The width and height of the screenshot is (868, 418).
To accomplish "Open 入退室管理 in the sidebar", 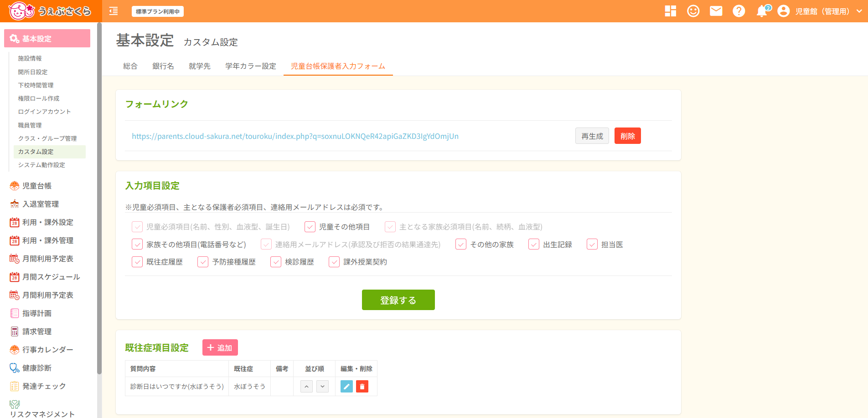I will point(41,204).
